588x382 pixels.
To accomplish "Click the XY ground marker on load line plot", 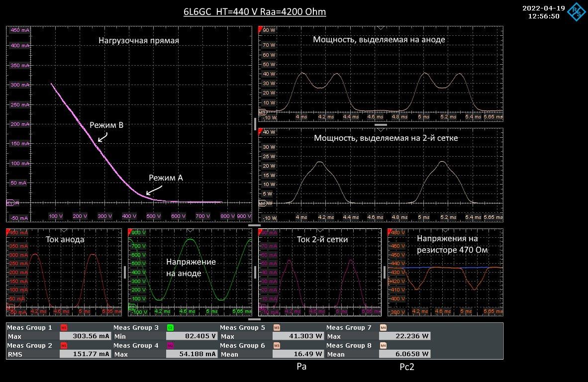I will point(10,203).
